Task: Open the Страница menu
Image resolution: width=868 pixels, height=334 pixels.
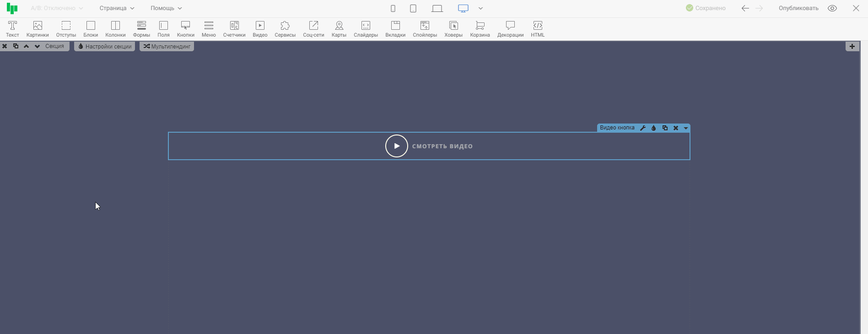Action: point(117,8)
